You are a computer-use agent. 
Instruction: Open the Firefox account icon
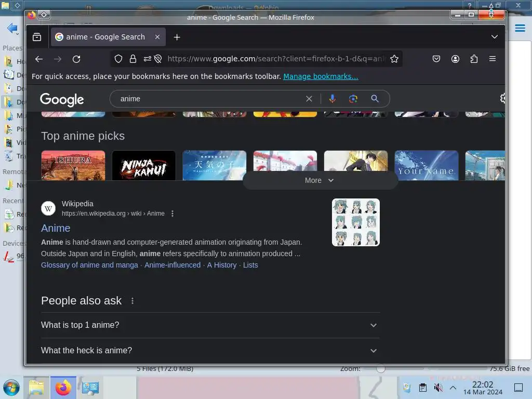click(x=455, y=59)
